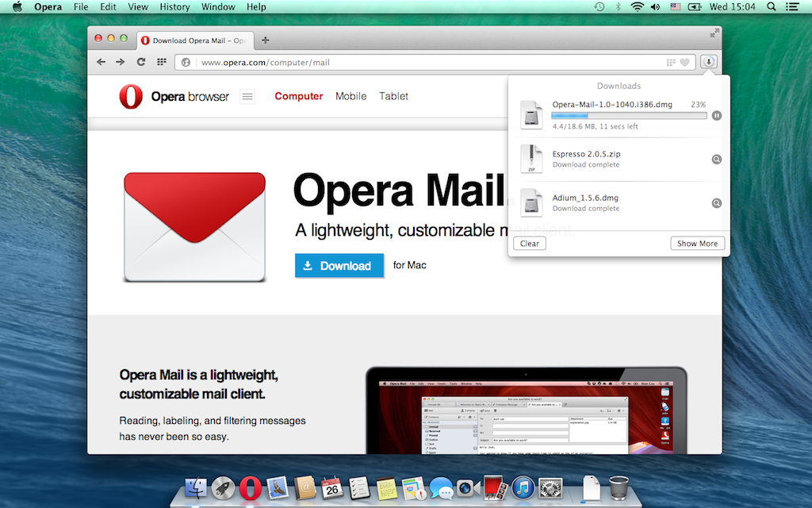Switch to the Mobile section tab
The width and height of the screenshot is (812, 508).
pos(350,96)
